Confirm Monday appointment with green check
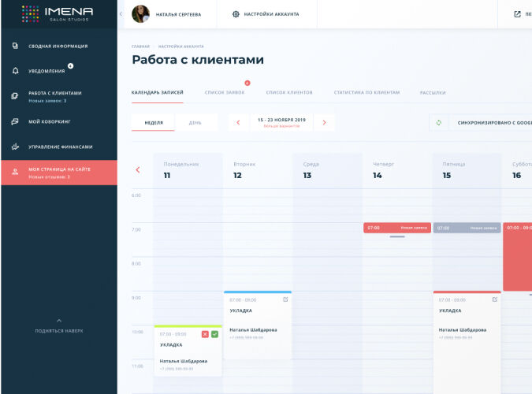This screenshot has height=394, width=532. coord(214,334)
